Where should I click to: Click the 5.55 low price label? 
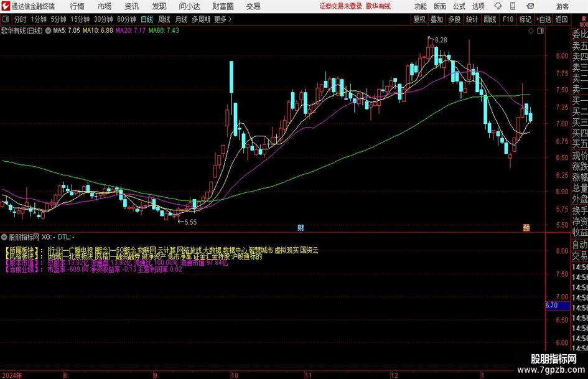(190, 222)
